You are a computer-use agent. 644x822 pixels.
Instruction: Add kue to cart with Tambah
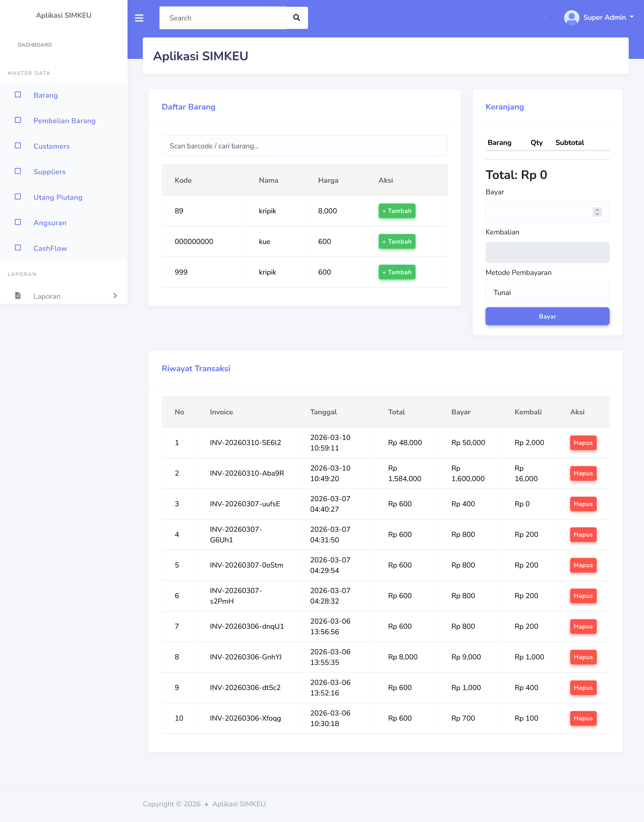(397, 242)
